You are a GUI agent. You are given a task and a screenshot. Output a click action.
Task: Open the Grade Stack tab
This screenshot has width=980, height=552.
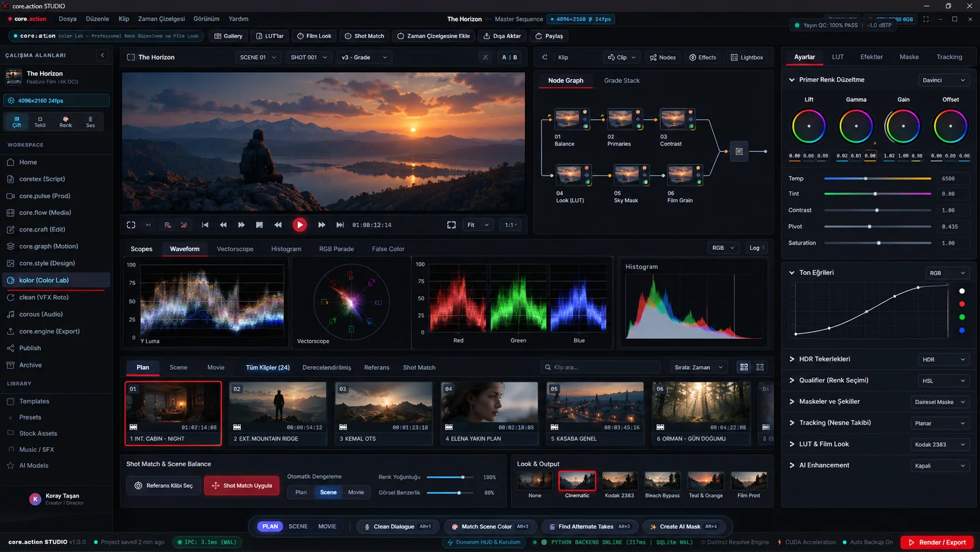tap(622, 80)
